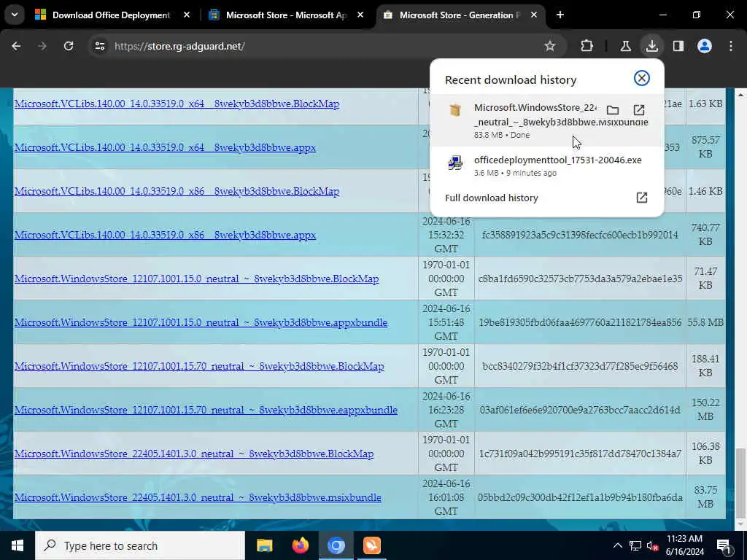747x560 pixels.
Task: Click Full download history external-link icon
Action: pos(642,198)
